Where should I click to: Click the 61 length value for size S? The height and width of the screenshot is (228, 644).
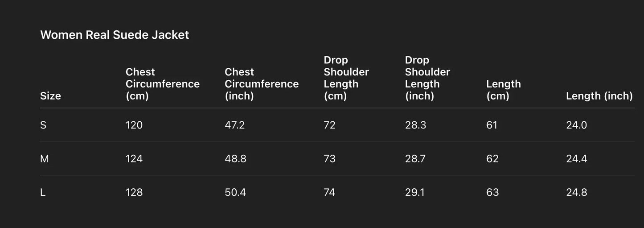492,125
